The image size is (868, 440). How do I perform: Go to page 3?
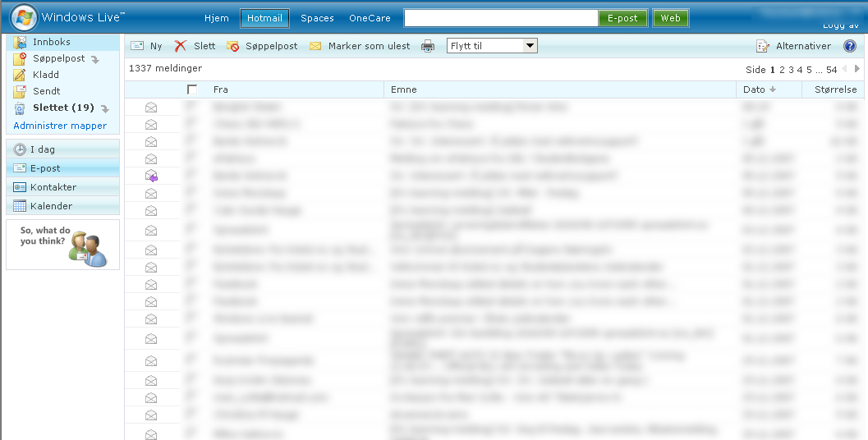coord(791,70)
